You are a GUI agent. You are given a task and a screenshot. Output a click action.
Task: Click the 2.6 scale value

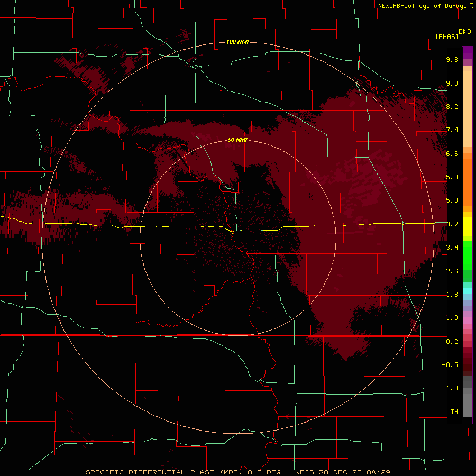452,271
